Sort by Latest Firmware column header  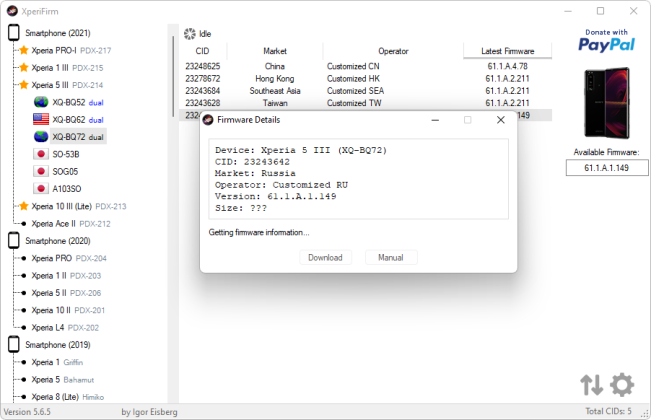click(507, 51)
